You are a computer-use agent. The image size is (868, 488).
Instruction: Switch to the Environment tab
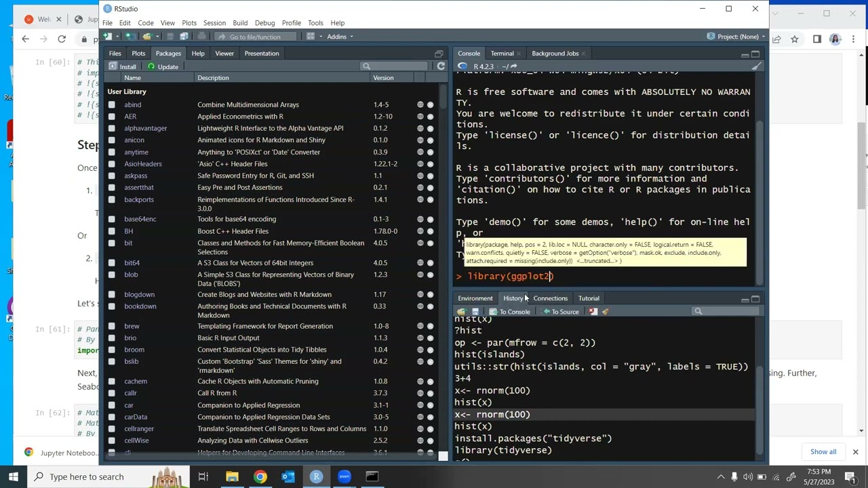click(475, 298)
